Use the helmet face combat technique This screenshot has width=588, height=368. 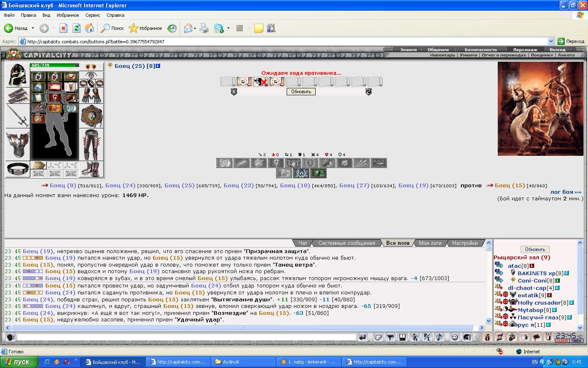pos(276,163)
